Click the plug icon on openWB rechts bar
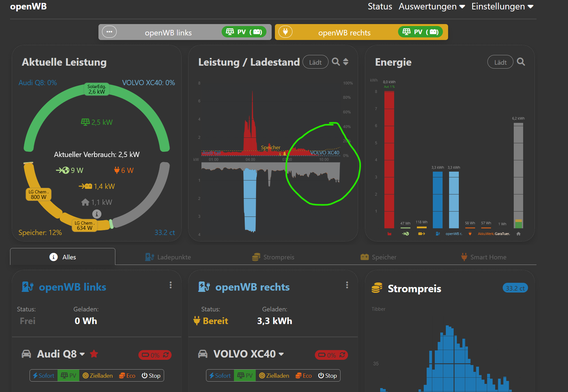 click(285, 32)
